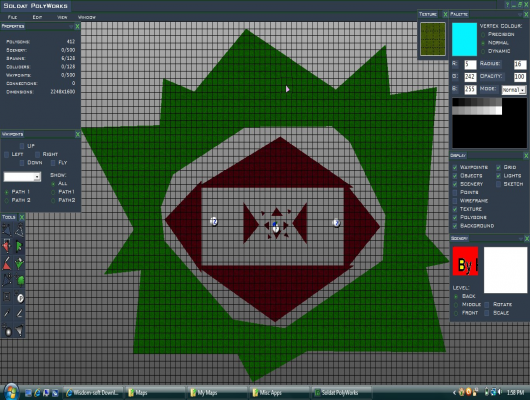Enable the Wireframe display checkbox
The image size is (530, 400).
click(455, 201)
